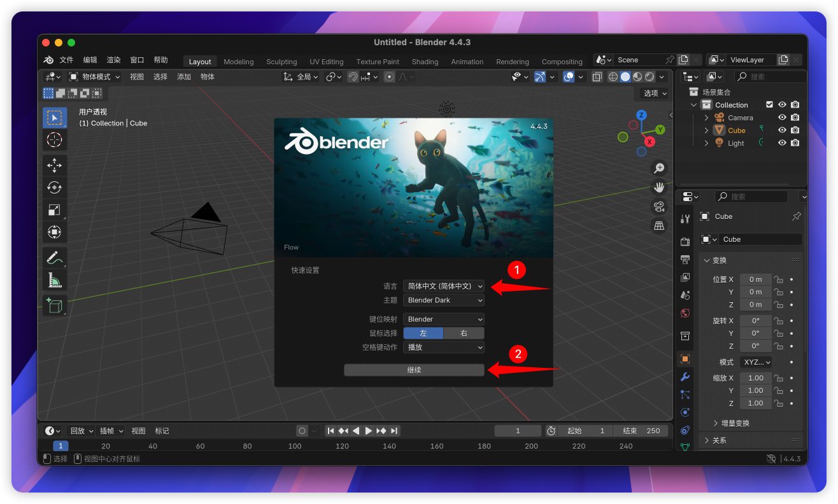838x504 pixels.
Task: Disable Camera in renders
Action: click(x=795, y=118)
